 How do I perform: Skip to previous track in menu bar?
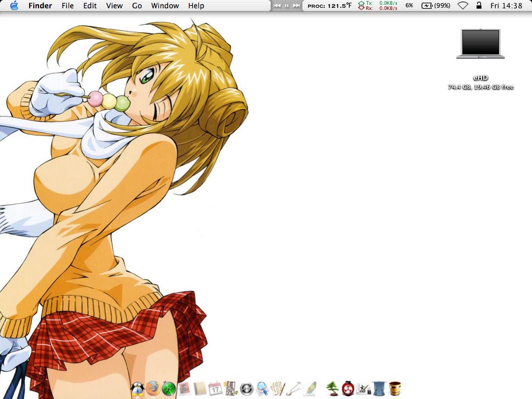coord(277,5)
